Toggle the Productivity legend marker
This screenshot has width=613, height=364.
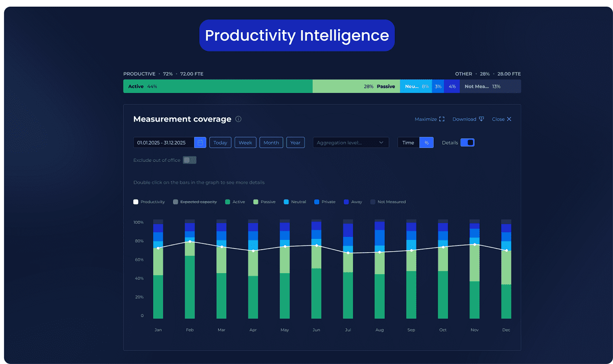136,202
